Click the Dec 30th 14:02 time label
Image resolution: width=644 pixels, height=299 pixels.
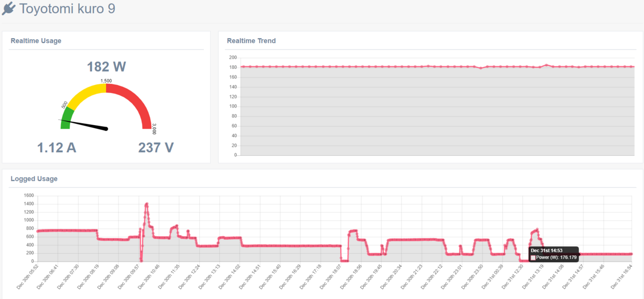229,276
